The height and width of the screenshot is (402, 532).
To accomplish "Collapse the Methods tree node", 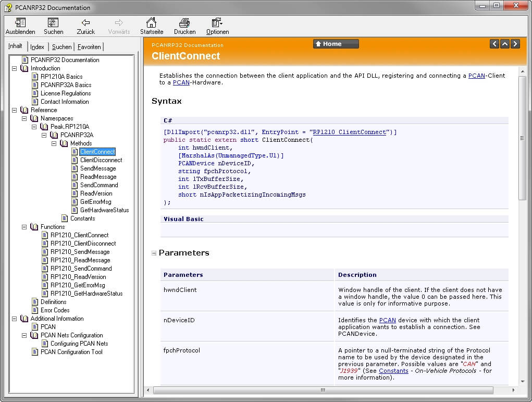I will point(53,143).
